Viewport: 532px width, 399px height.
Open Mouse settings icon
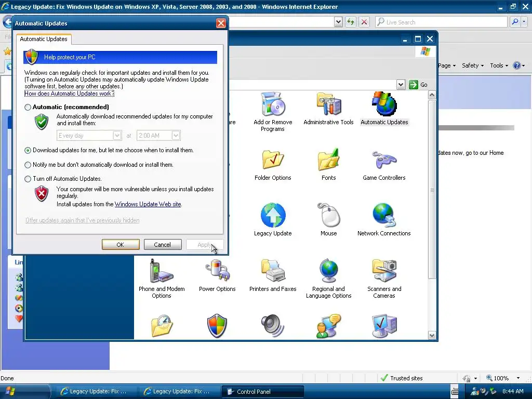click(x=328, y=220)
